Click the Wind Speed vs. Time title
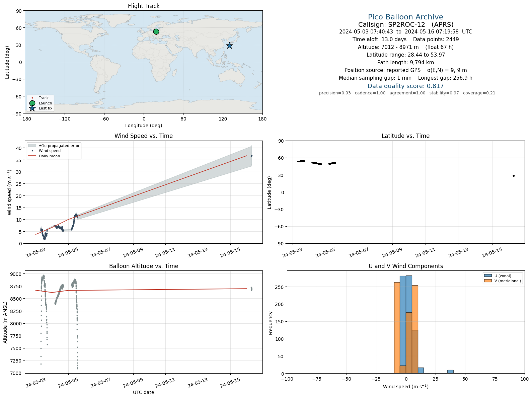This screenshot has width=532, height=398. [x=144, y=136]
